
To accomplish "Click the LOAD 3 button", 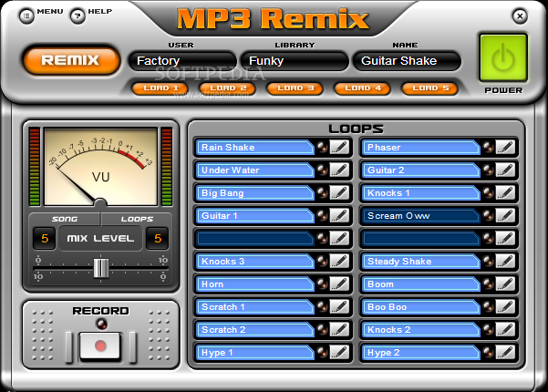I will (x=295, y=88).
